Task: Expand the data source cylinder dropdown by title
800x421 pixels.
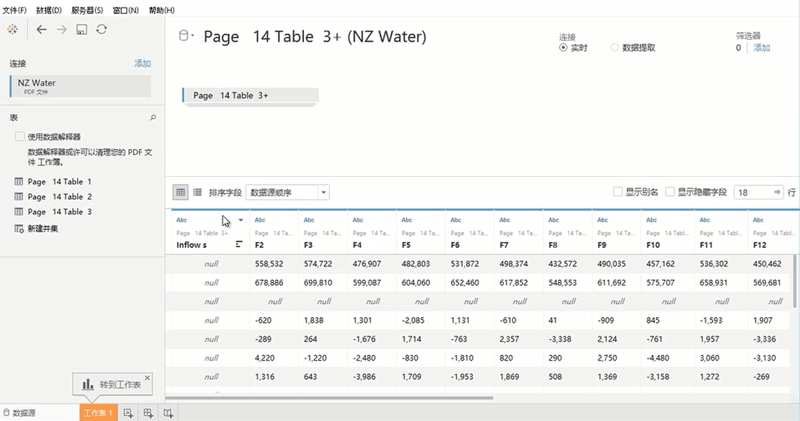Action: (x=186, y=37)
